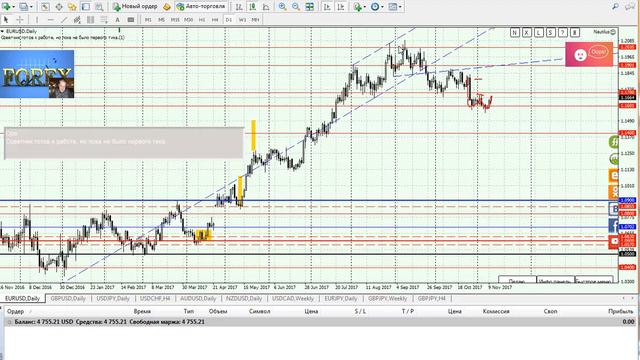Switch to the GBPUSD,Daily chart tab

tap(68, 299)
